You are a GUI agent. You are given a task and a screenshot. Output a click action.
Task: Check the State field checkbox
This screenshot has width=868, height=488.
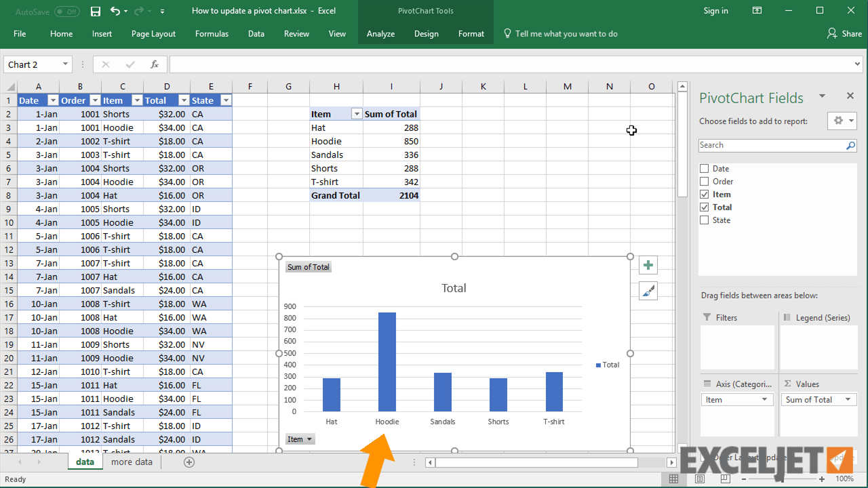click(704, 220)
